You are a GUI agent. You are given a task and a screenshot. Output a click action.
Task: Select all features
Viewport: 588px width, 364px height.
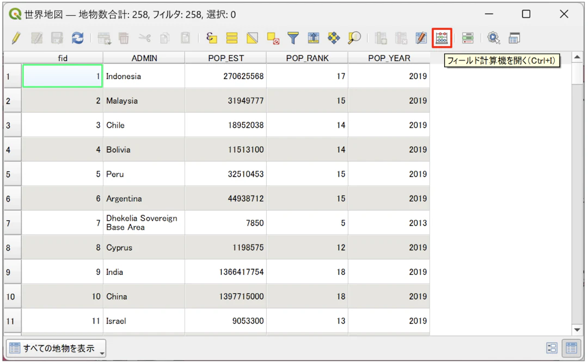click(232, 38)
